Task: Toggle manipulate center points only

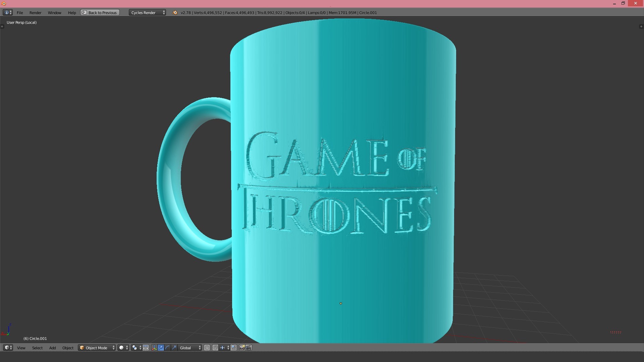Action: click(x=146, y=348)
